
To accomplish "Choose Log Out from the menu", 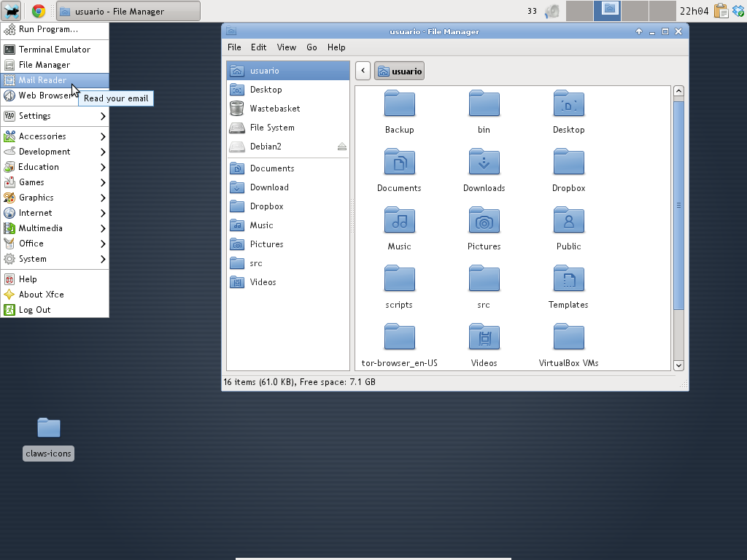I will click(x=55, y=309).
